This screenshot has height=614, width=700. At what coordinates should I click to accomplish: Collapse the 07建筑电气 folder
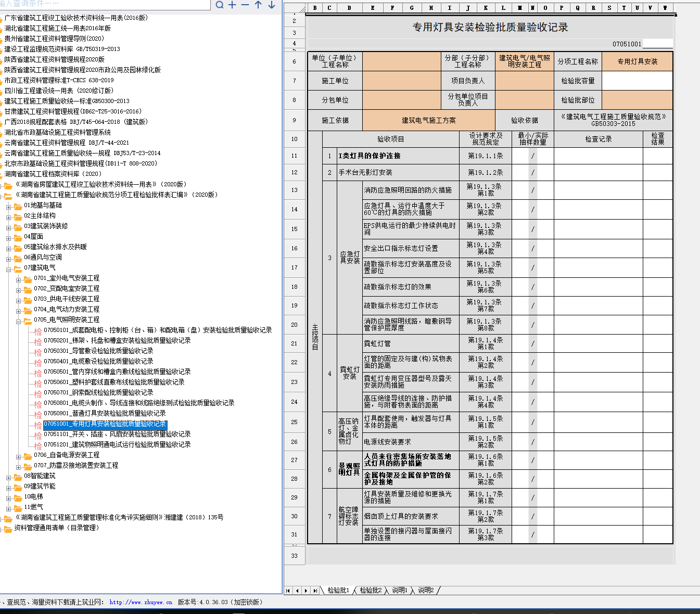click(8, 269)
